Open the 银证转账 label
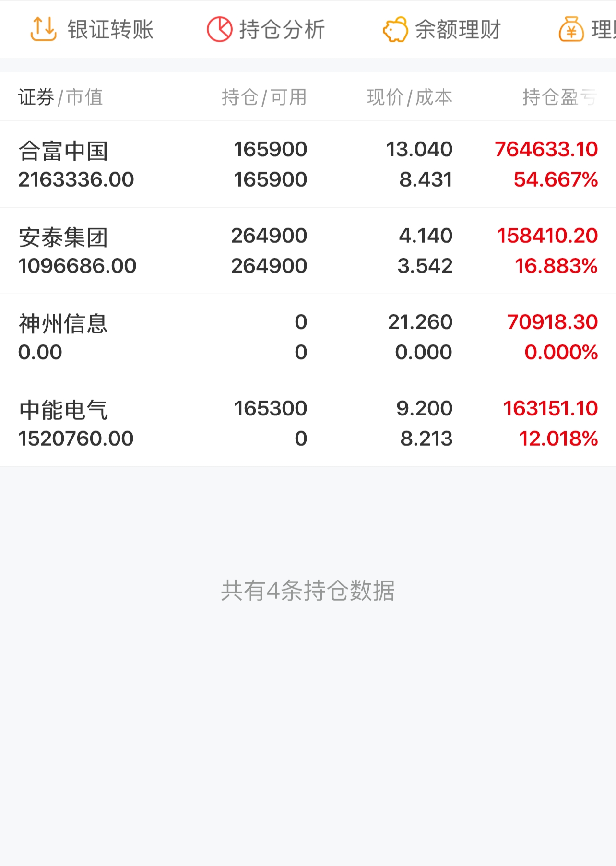The height and width of the screenshot is (866, 616). point(110,29)
